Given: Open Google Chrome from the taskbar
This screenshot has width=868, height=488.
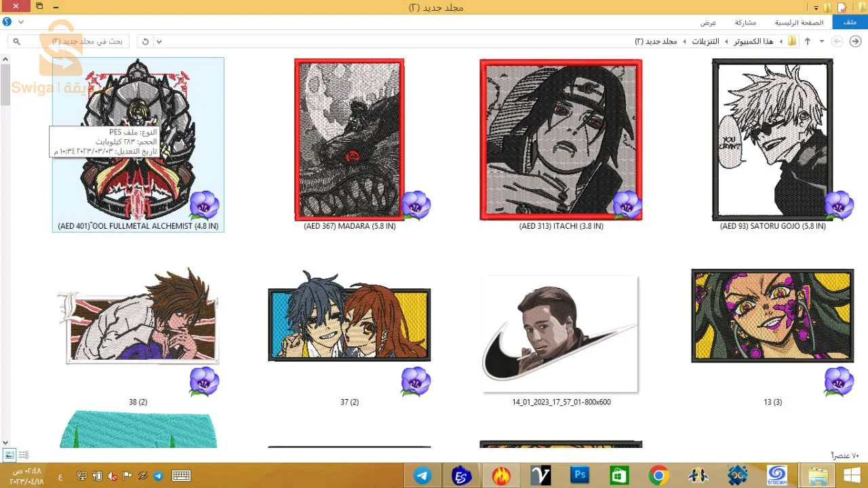Looking at the screenshot, I should 658,475.
